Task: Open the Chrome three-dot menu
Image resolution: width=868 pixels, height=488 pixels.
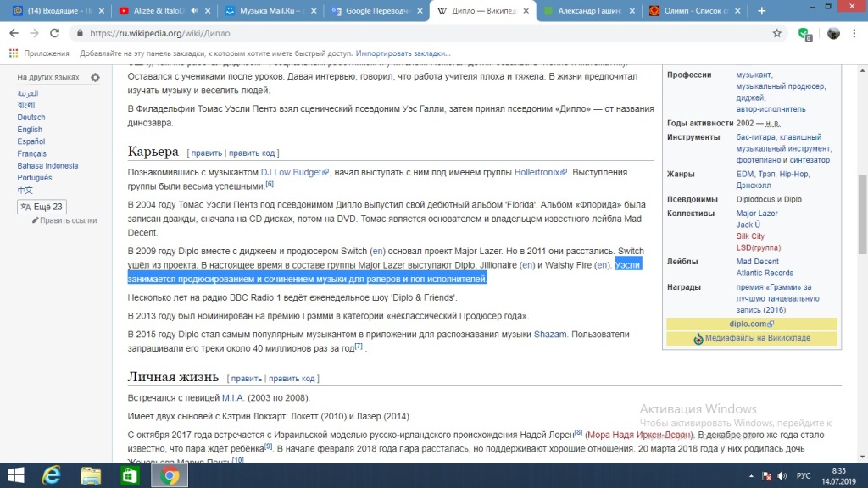Action: [x=854, y=33]
